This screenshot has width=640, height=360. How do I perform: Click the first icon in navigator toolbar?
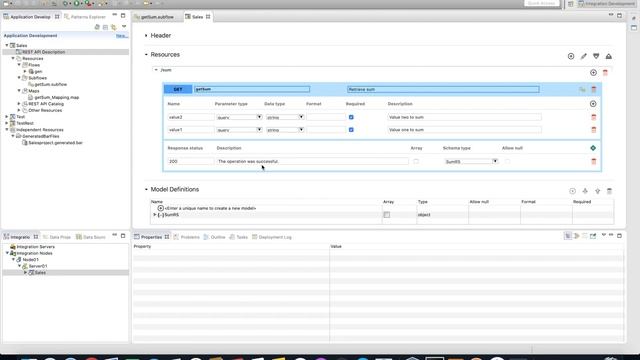97,27
